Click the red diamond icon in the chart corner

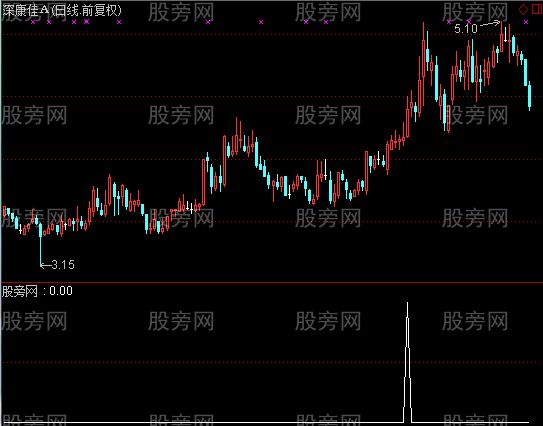[x=523, y=9]
